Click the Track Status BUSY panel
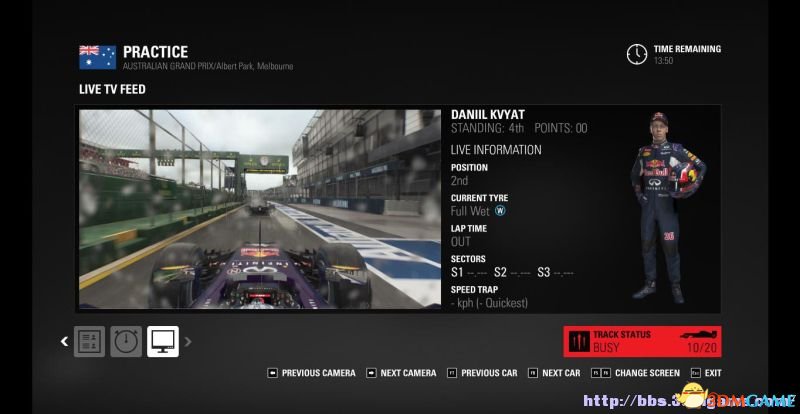This screenshot has width=800, height=414. point(642,342)
